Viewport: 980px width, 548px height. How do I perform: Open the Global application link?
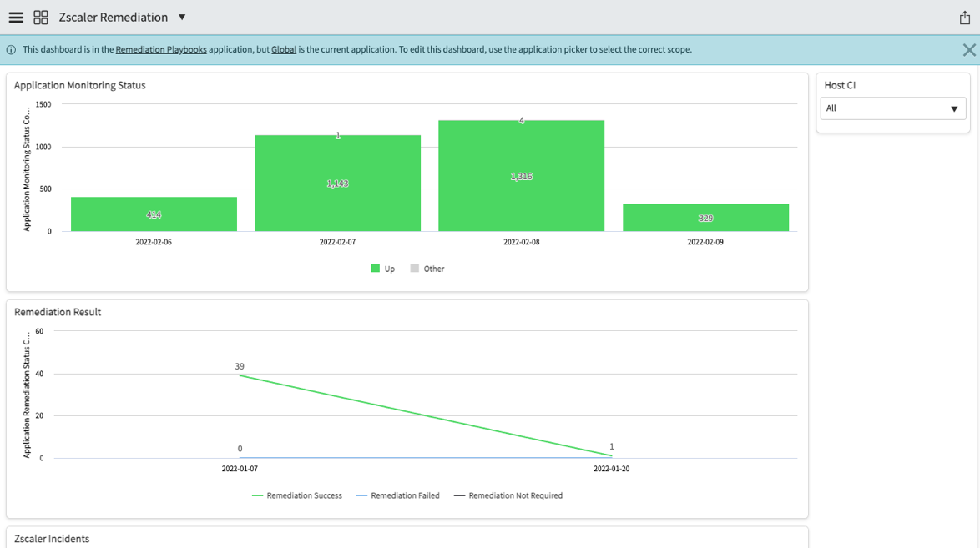[284, 49]
